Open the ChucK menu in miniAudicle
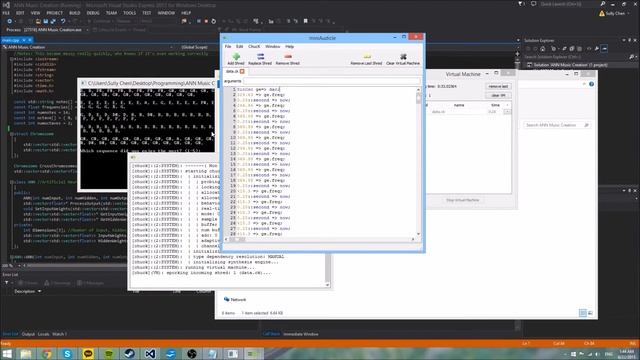The height and width of the screenshot is (360, 640). pos(254,47)
